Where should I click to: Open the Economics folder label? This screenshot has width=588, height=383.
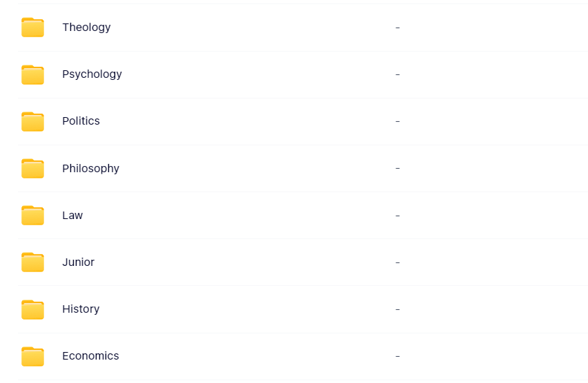tap(90, 355)
